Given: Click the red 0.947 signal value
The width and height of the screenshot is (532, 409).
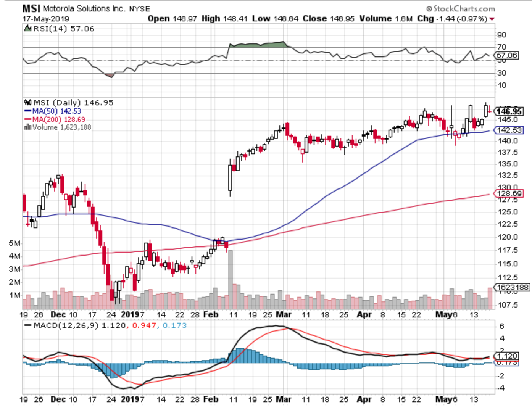Looking at the screenshot, I should [x=144, y=325].
